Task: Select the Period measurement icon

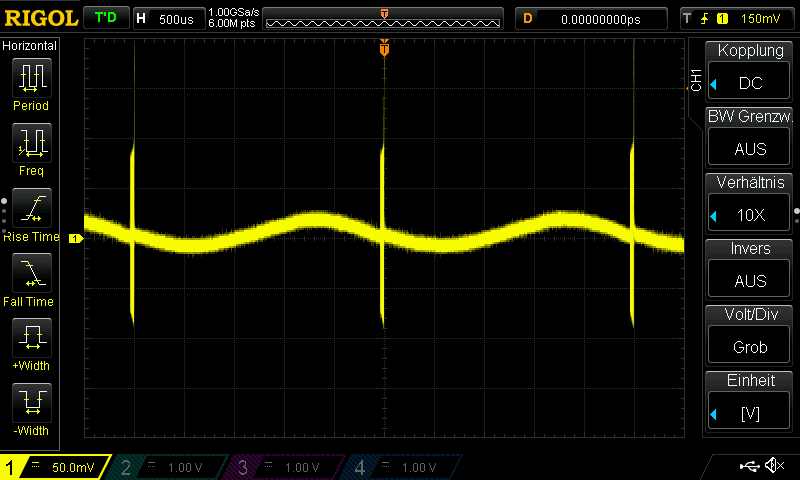Action: coord(30,77)
